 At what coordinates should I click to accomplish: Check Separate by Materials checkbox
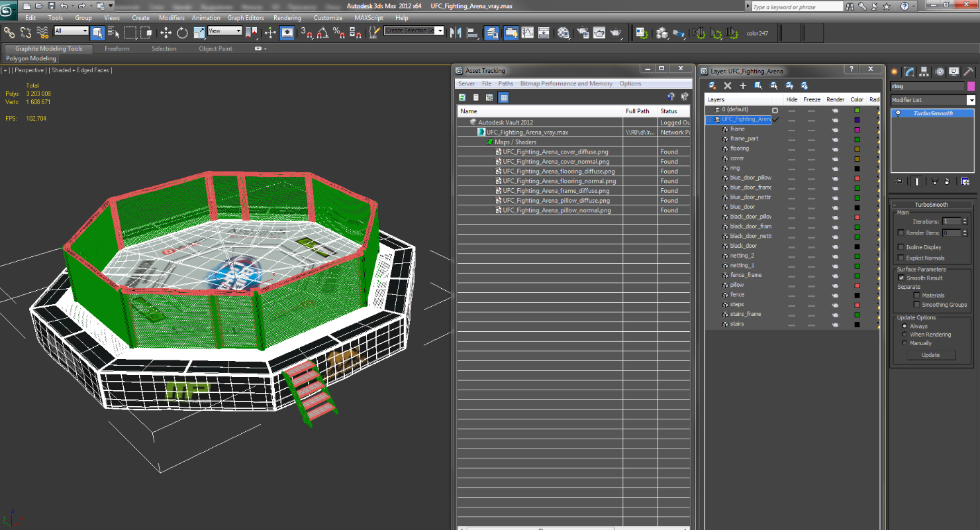tap(916, 295)
